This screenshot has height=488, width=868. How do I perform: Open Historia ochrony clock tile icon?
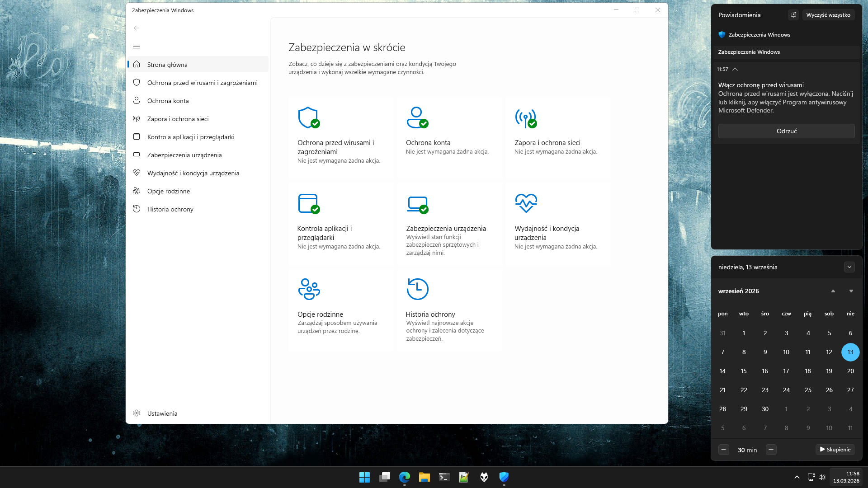[417, 289]
